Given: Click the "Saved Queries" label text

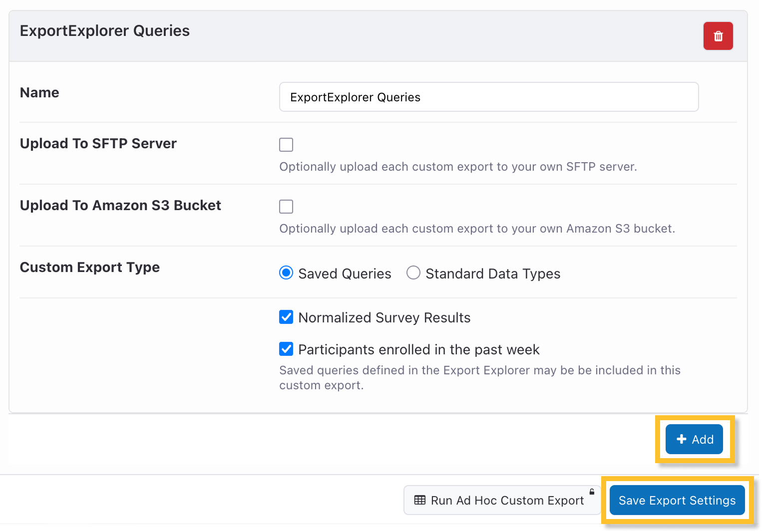Looking at the screenshot, I should (345, 274).
